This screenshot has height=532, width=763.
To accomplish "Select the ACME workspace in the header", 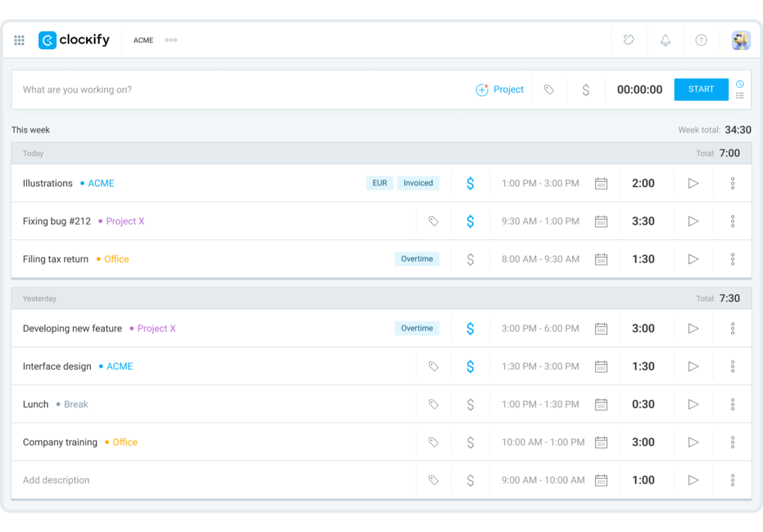I will [143, 40].
